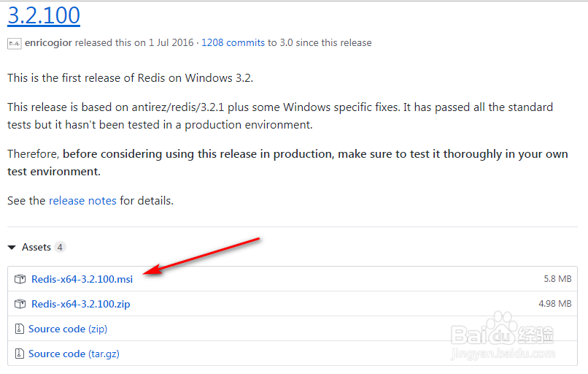This screenshot has height=374, width=588.
Task: View the 1208 commits link
Action: click(233, 43)
